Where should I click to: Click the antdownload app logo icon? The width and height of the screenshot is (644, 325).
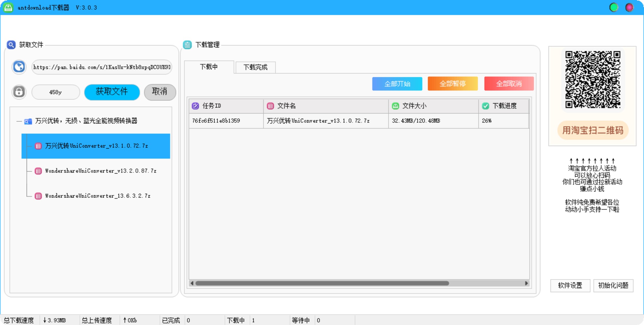pyautogui.click(x=8, y=7)
